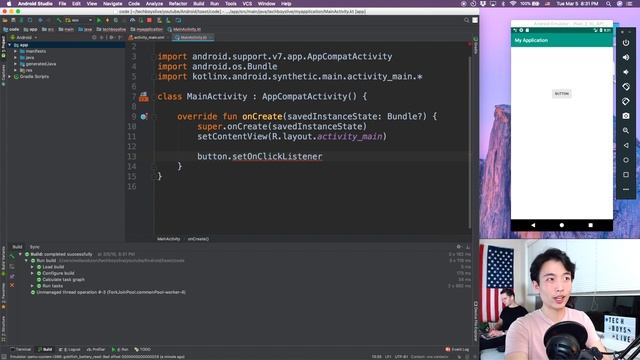Collapse the app module in project tree
Image resolution: width=640 pixels, height=360 pixels.
10,45
